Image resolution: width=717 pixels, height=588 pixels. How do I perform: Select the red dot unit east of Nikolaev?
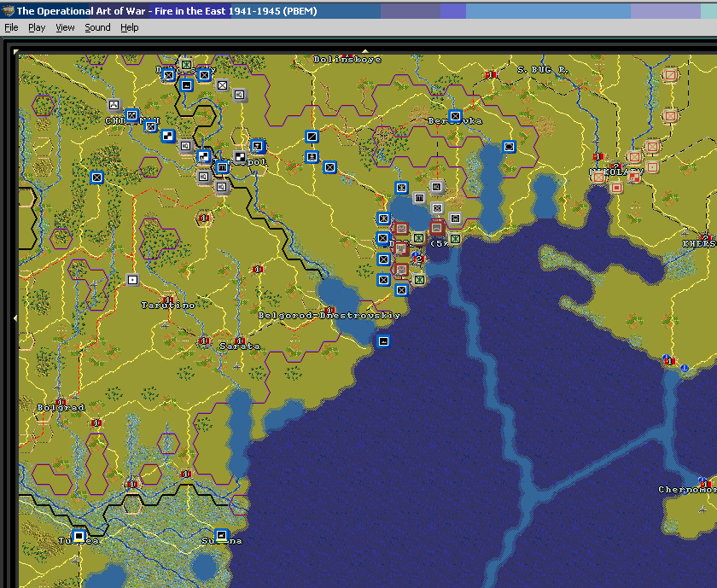tap(652, 167)
